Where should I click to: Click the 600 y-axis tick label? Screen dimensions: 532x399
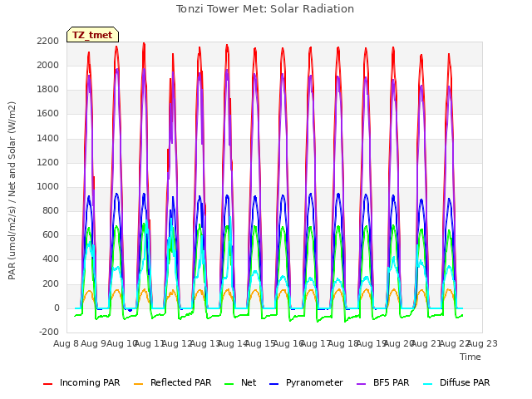(x=51, y=235)
